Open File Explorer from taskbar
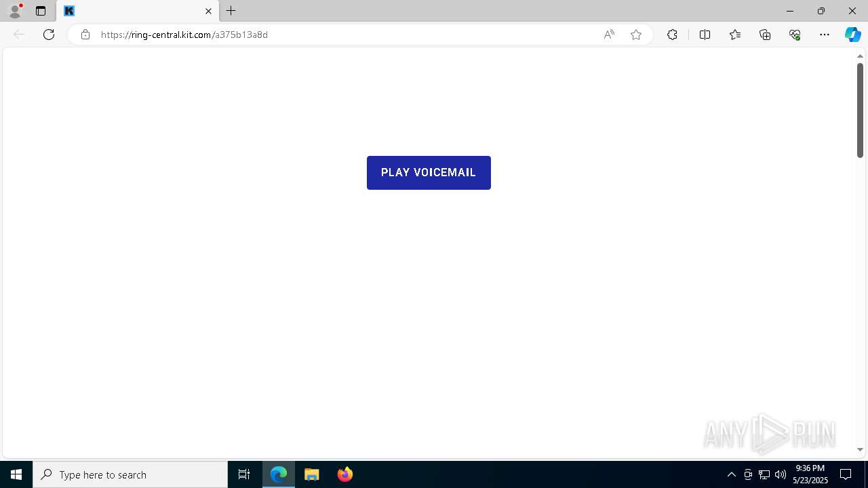The height and width of the screenshot is (488, 868). (x=312, y=474)
